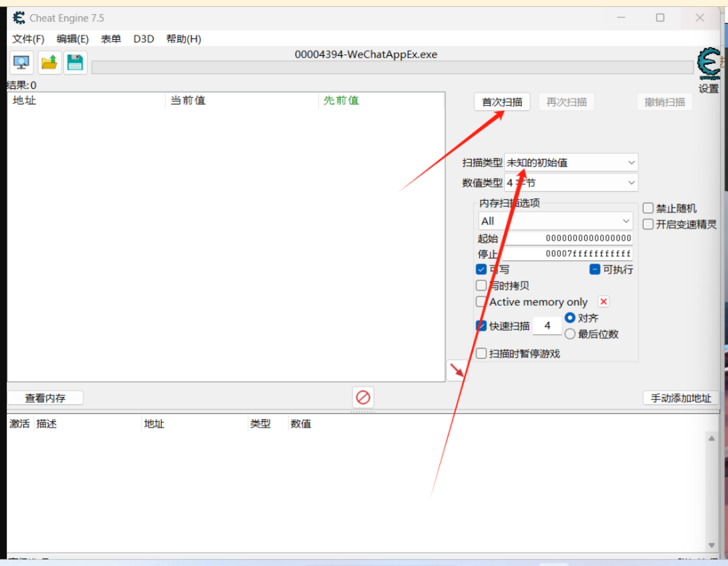Click the 当前值 column header

point(242,100)
